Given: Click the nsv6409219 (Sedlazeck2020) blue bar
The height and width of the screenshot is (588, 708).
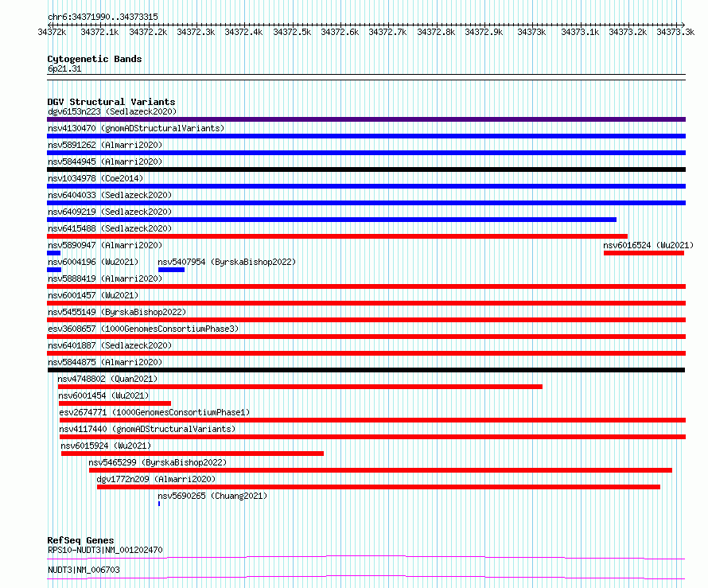Looking at the screenshot, I should coord(332,220).
